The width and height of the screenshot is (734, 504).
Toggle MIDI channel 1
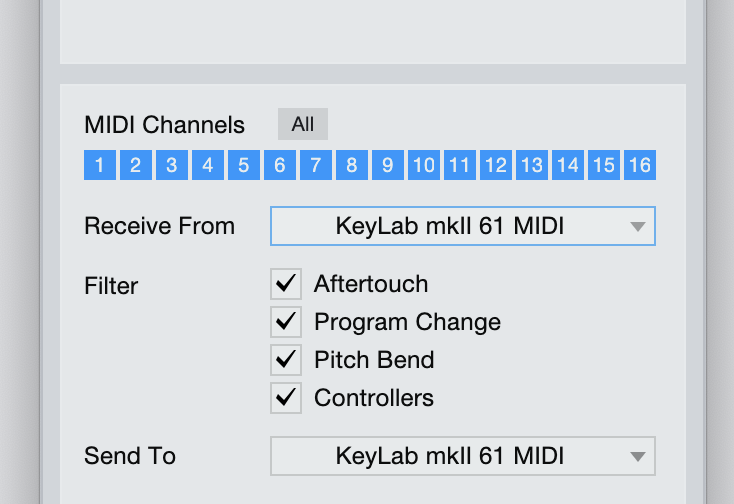pos(100,165)
